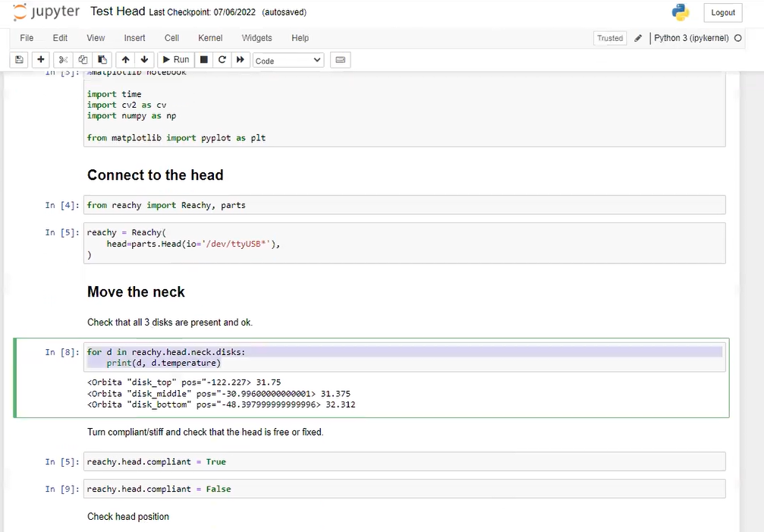This screenshot has width=764, height=532.
Task: Move selected cell up arrow
Action: pos(126,60)
